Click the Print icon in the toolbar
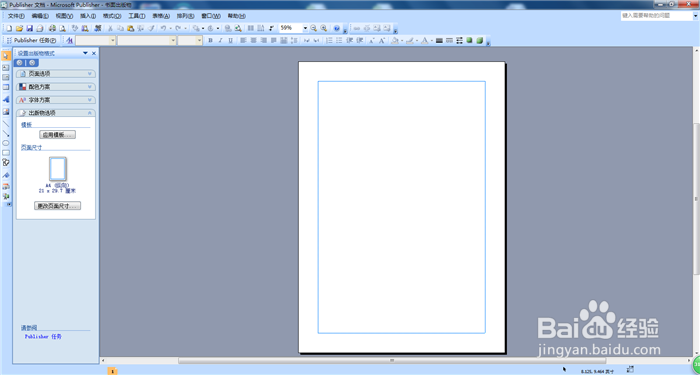The width and height of the screenshot is (700, 375). 52,28
